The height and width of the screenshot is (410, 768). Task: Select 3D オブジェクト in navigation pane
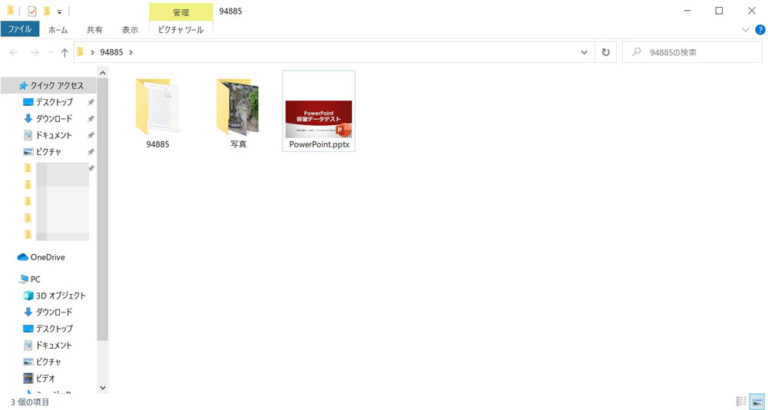60,296
